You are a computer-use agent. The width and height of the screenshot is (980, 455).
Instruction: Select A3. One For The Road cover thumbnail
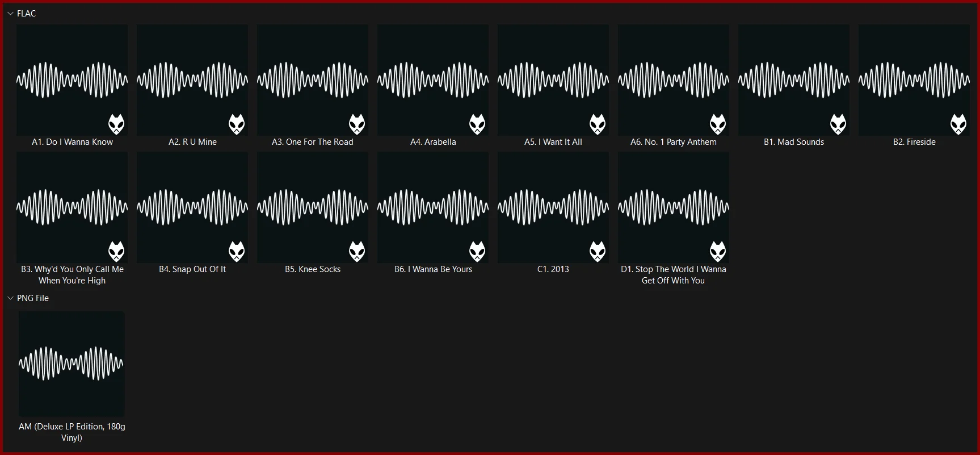point(313,80)
